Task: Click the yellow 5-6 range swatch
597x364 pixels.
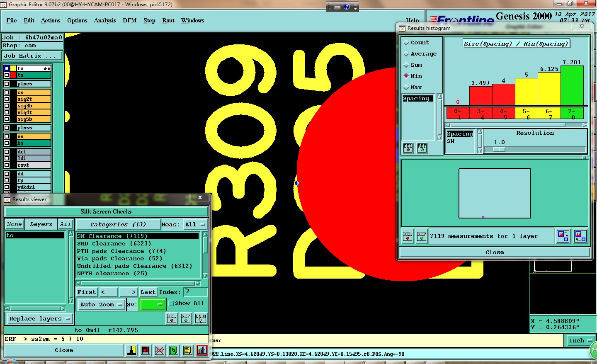Action: click(x=526, y=113)
